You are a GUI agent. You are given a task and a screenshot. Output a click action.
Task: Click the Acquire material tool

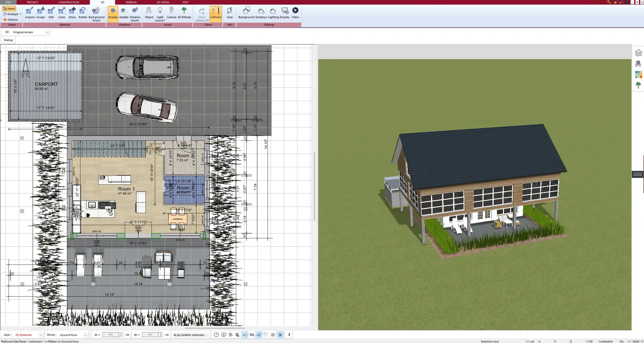tap(29, 13)
